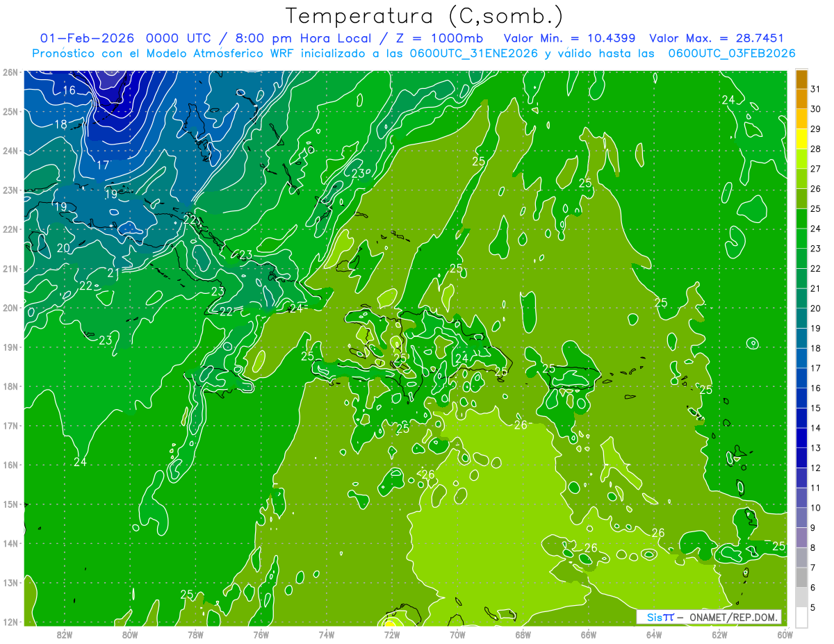The width and height of the screenshot is (834, 644).
Task: Click the '17N' latitude label
Action: (10, 426)
